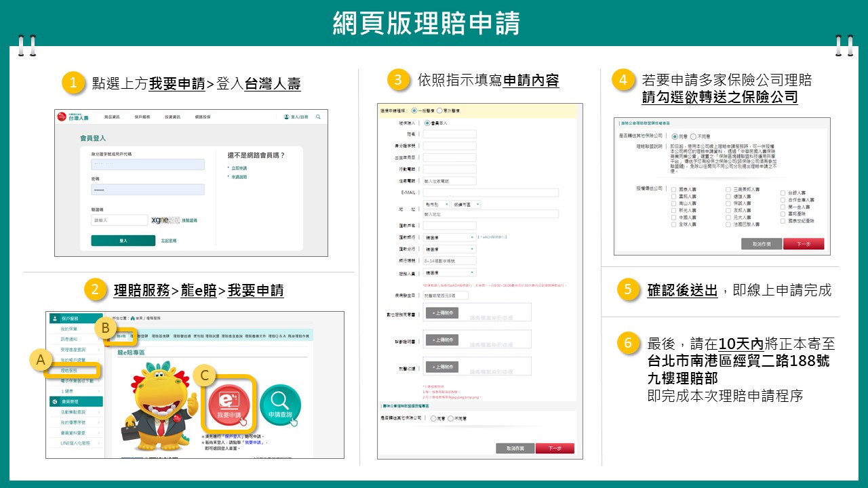Click gray 取消作業 button in step 4 panel
The height and width of the screenshot is (488, 868).
tap(762, 244)
